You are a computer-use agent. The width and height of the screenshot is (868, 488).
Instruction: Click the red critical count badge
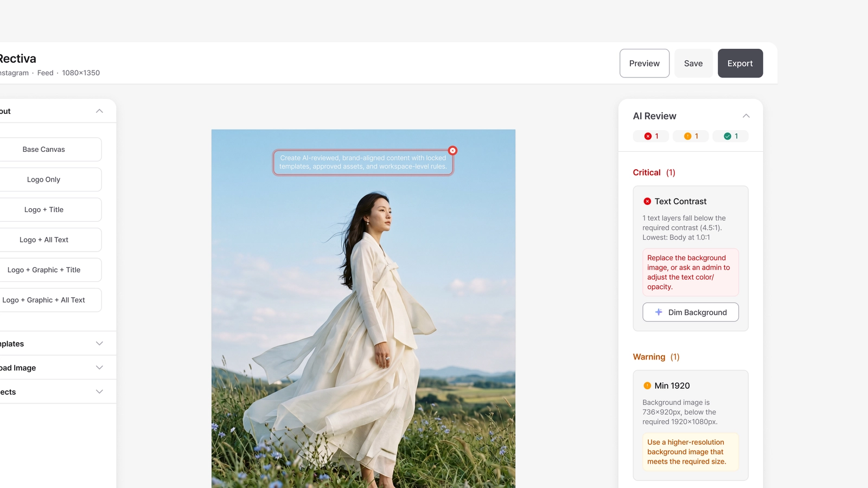click(x=651, y=136)
